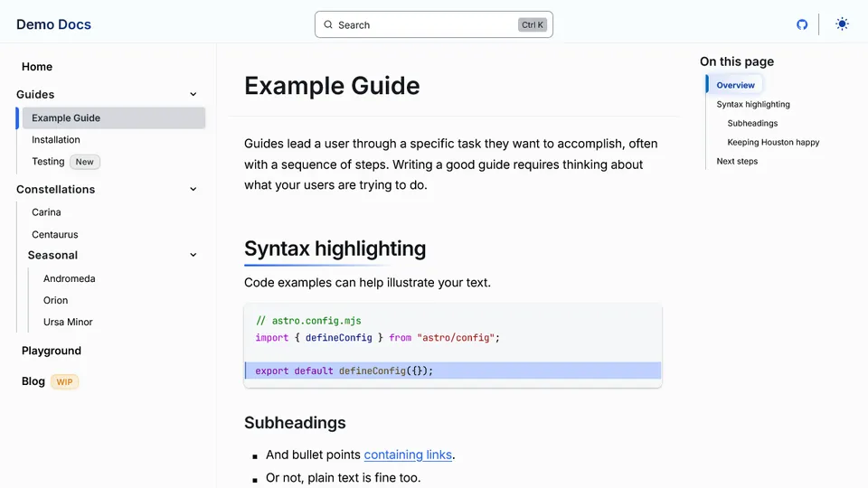Go to the Home sidebar link
Screen dimensions: 868x488
(37, 67)
